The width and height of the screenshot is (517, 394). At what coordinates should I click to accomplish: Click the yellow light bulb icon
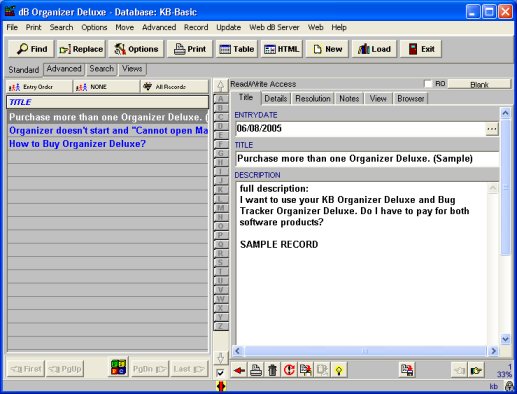click(339, 370)
